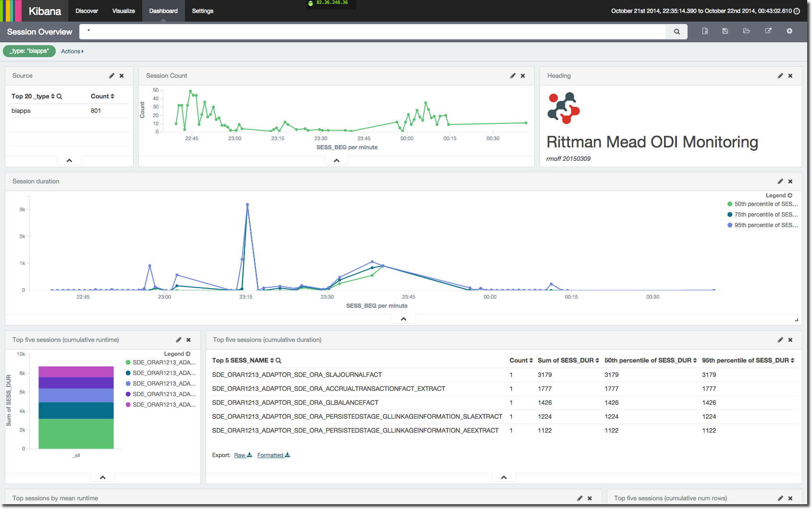The height and width of the screenshot is (509, 812).
Task: Open the Load Saved Dashboard folder icon
Action: (x=746, y=31)
